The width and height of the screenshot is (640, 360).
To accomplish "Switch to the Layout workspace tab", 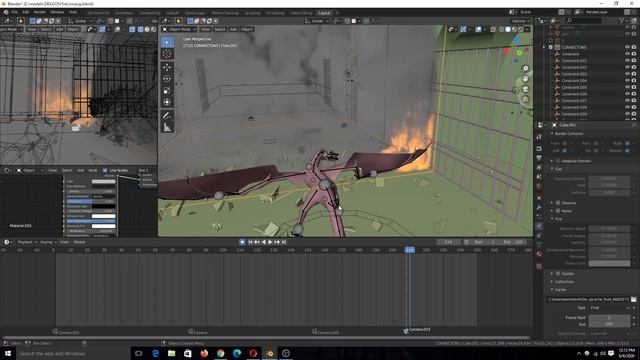I will tap(324, 13).
